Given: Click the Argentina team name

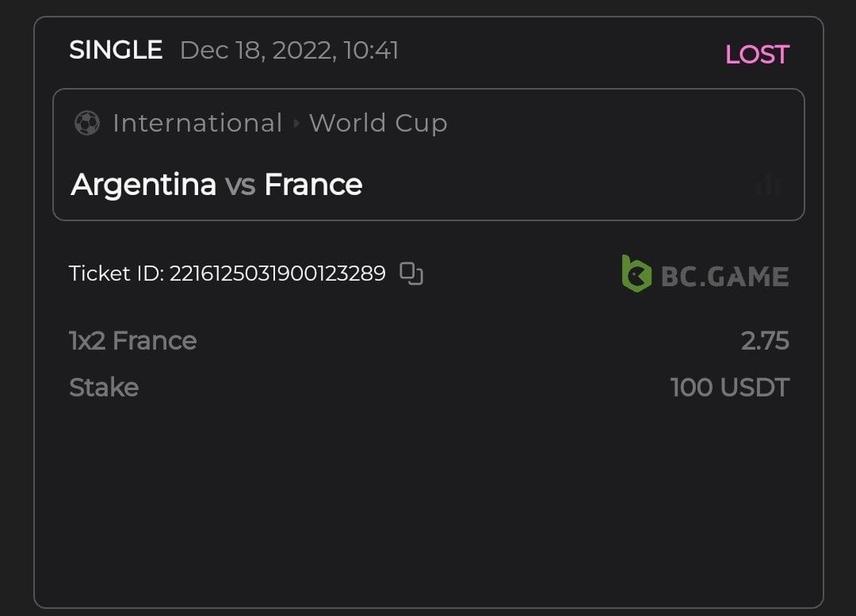Looking at the screenshot, I should click(143, 185).
